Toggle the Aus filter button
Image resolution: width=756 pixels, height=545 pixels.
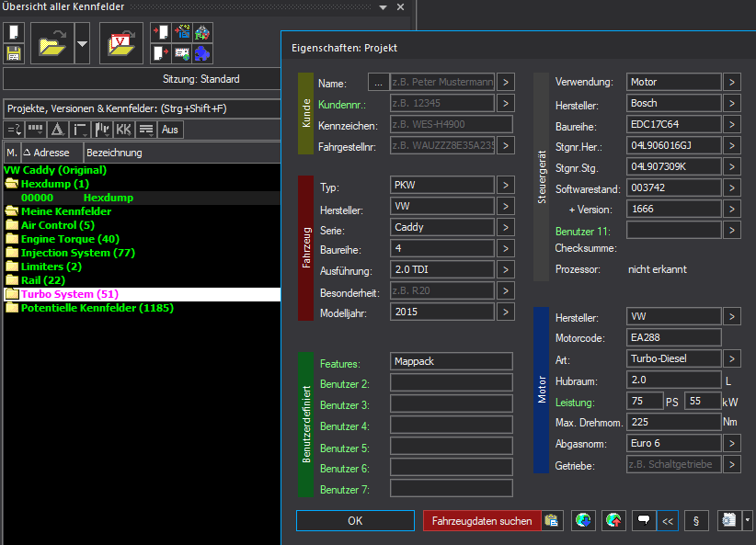171,130
